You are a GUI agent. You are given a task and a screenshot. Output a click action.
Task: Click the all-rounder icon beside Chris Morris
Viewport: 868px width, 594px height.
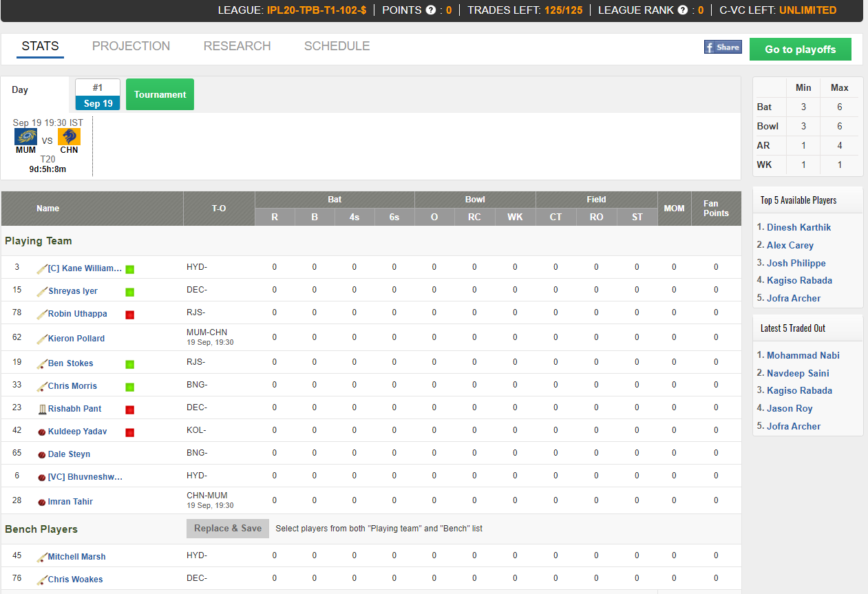42,386
